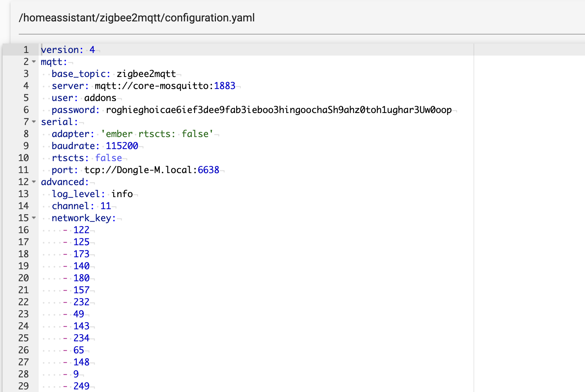Click network key entry 232
The width and height of the screenshot is (585, 392).
(x=81, y=302)
